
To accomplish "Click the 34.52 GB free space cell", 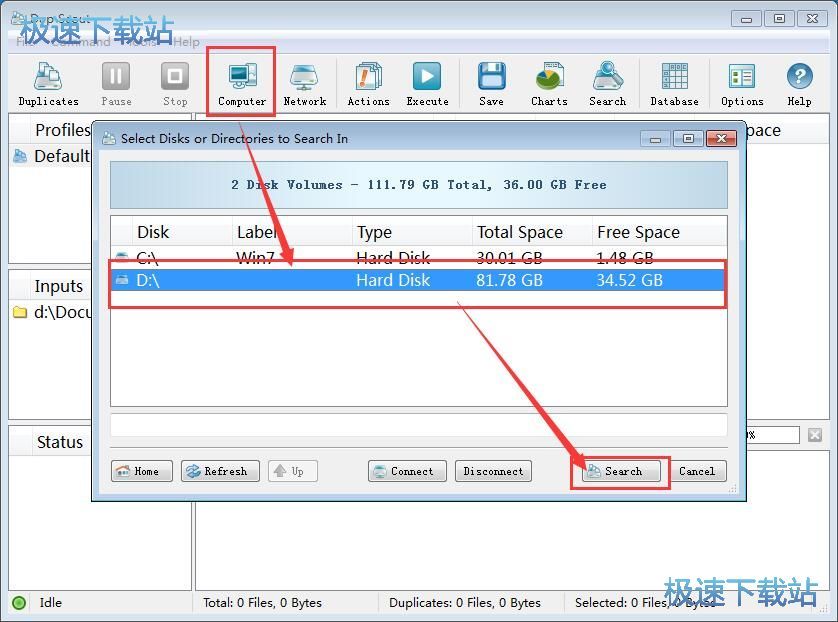I will click(x=630, y=280).
